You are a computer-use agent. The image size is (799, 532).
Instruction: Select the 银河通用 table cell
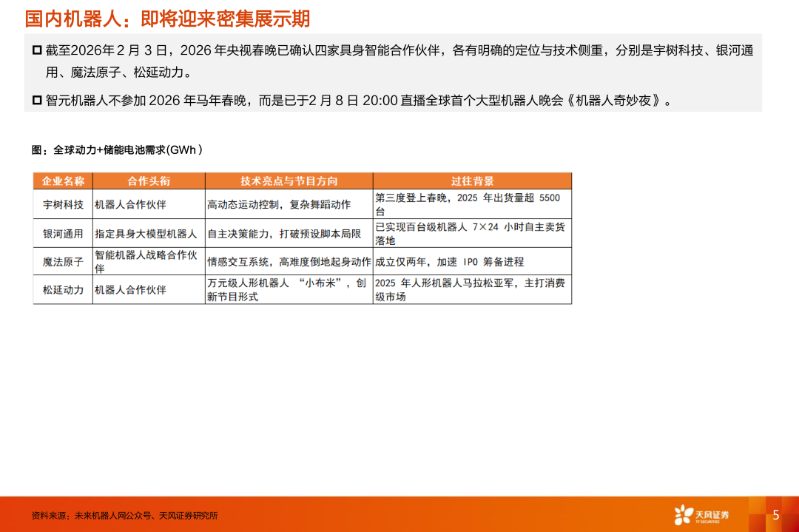click(63, 233)
